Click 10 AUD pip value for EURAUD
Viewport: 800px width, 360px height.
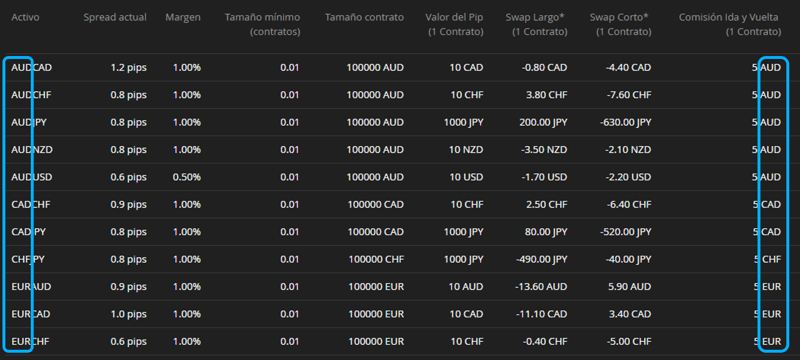pyautogui.click(x=466, y=287)
